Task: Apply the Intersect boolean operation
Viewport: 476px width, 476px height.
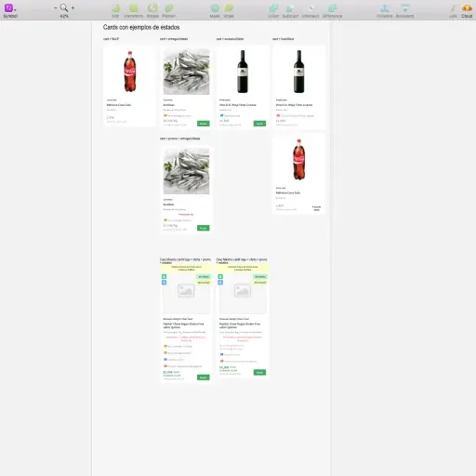Action: point(311,8)
